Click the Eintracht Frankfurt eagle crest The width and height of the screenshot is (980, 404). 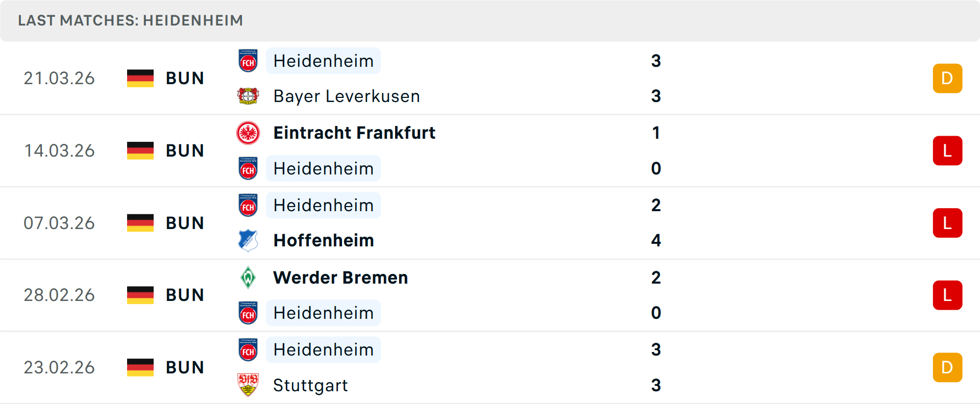(x=248, y=133)
